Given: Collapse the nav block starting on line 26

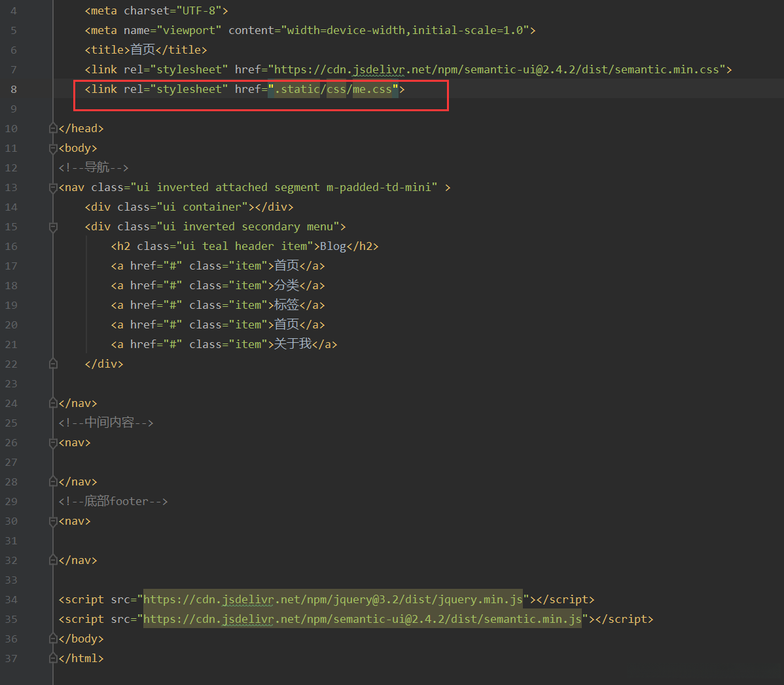Looking at the screenshot, I should pyautogui.click(x=54, y=443).
